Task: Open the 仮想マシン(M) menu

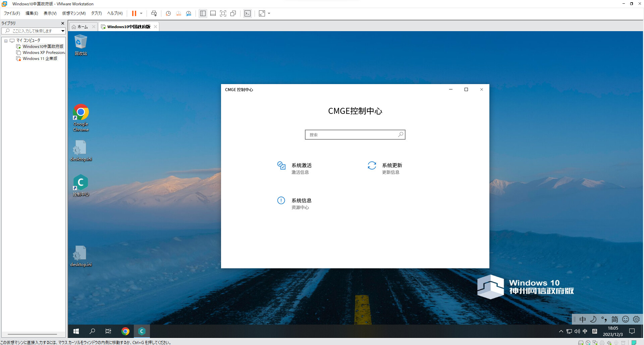Action: pyautogui.click(x=74, y=13)
